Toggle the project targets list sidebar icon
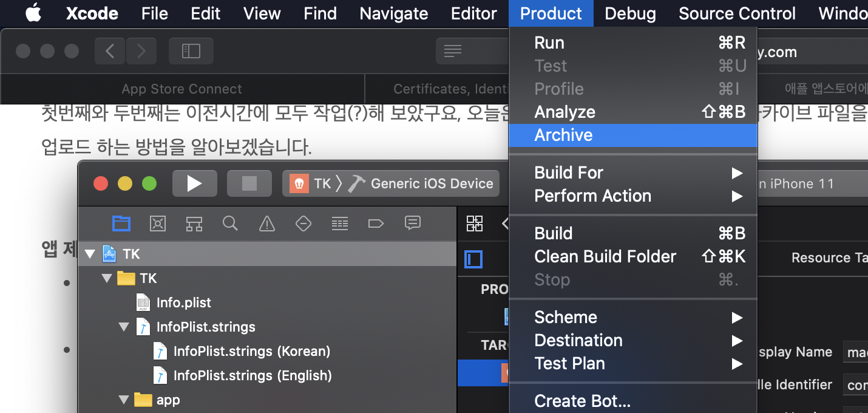Image resolution: width=868 pixels, height=413 pixels. pyautogui.click(x=473, y=260)
